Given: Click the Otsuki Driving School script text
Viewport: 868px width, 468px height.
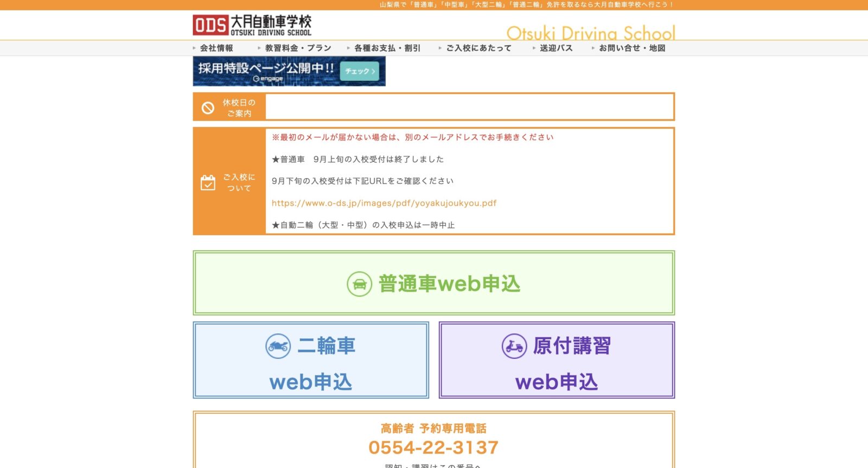Looking at the screenshot, I should pos(591,33).
